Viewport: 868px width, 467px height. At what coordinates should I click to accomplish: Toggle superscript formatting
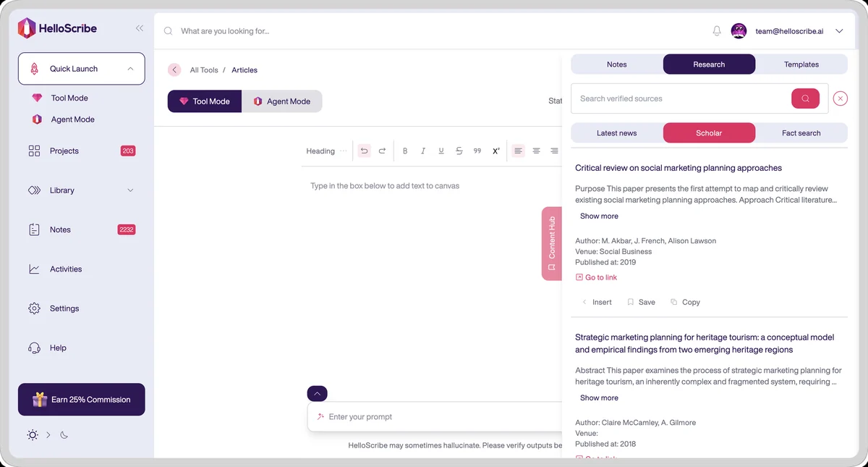[496, 151]
